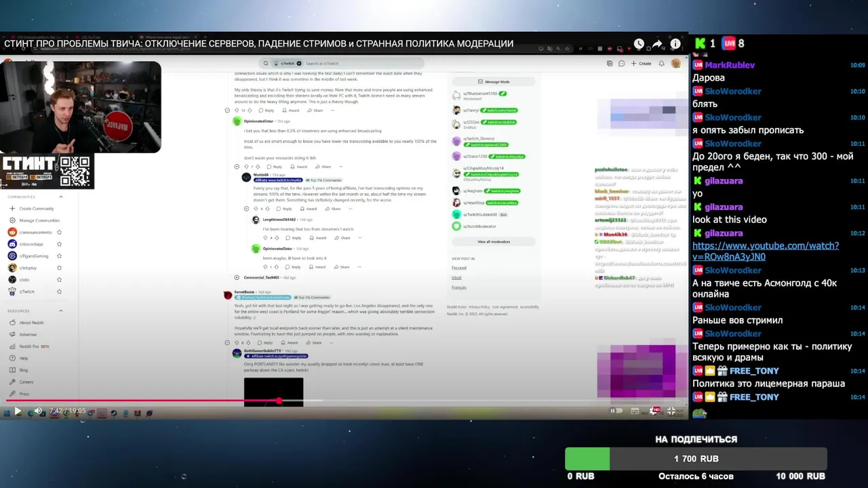Select Français under View Post In
This screenshot has width=868, height=488.
click(x=459, y=287)
